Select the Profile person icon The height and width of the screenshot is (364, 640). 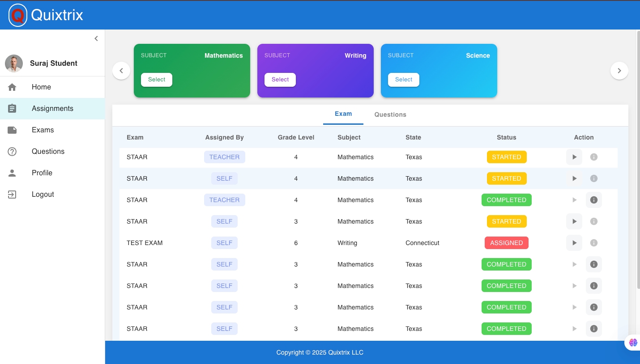tap(12, 173)
